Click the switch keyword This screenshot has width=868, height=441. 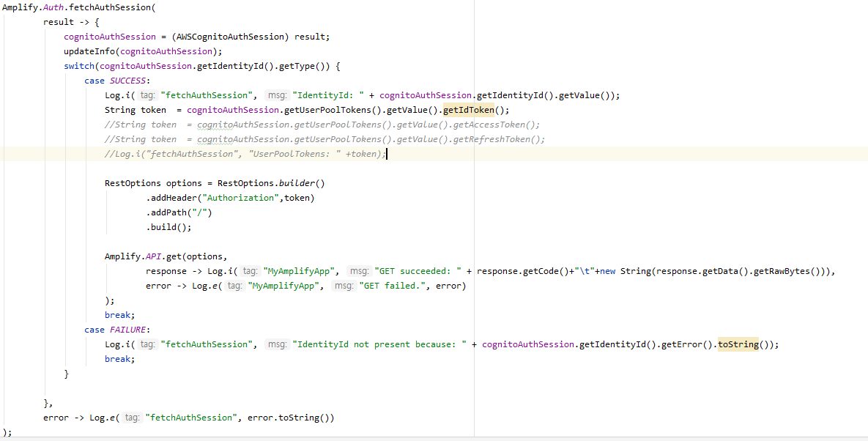pyautogui.click(x=79, y=65)
